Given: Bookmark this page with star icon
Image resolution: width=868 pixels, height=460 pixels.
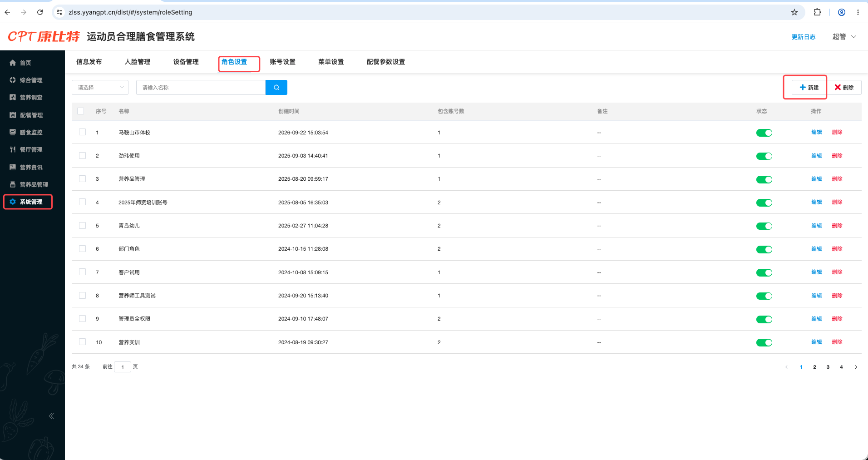Looking at the screenshot, I should click(794, 12).
